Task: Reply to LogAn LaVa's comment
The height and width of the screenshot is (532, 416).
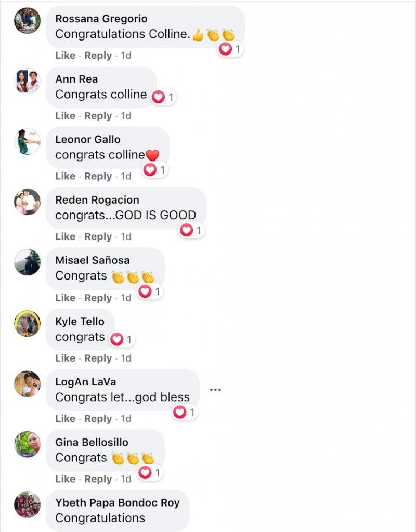Action: tap(98, 418)
